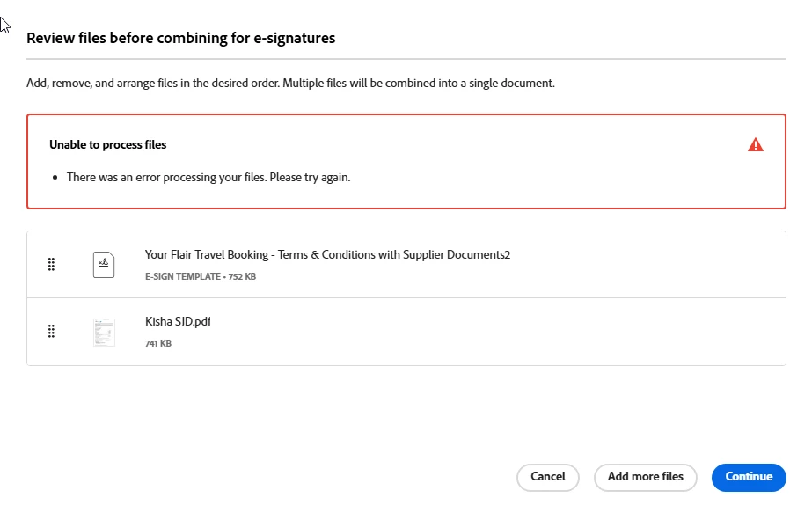
Task: Select the Kisha SJD.pdf file name
Action: tap(178, 322)
